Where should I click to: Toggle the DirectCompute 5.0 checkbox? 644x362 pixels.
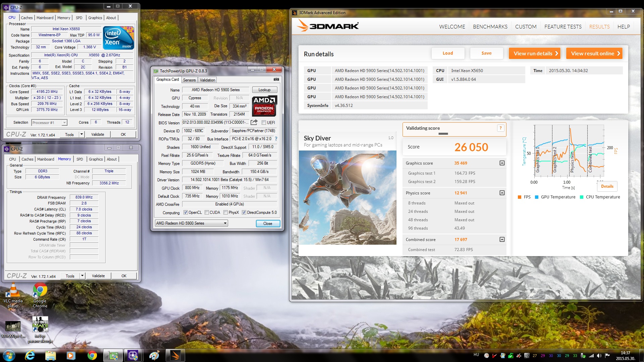pyautogui.click(x=244, y=213)
